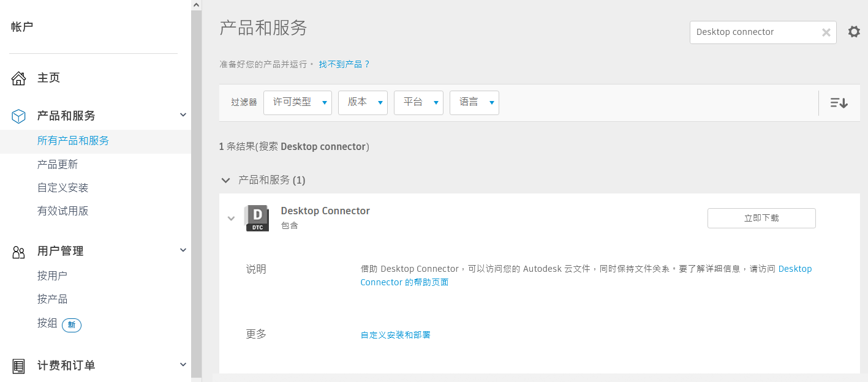
Task: Click the users icon for 用户管理
Action: (19, 252)
